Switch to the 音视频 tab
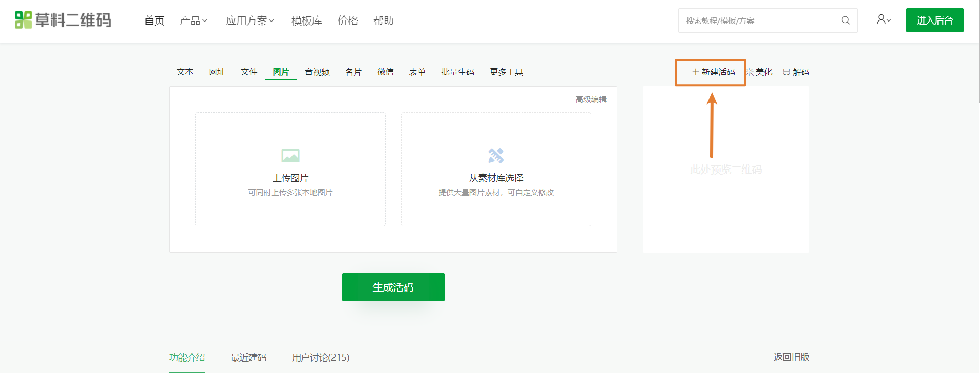This screenshot has height=373, width=980. [317, 72]
